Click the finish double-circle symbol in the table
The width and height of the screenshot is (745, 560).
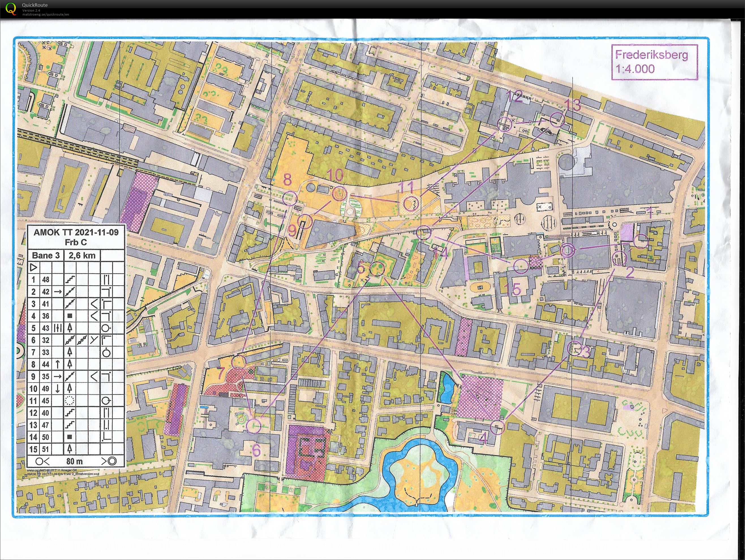click(x=113, y=461)
